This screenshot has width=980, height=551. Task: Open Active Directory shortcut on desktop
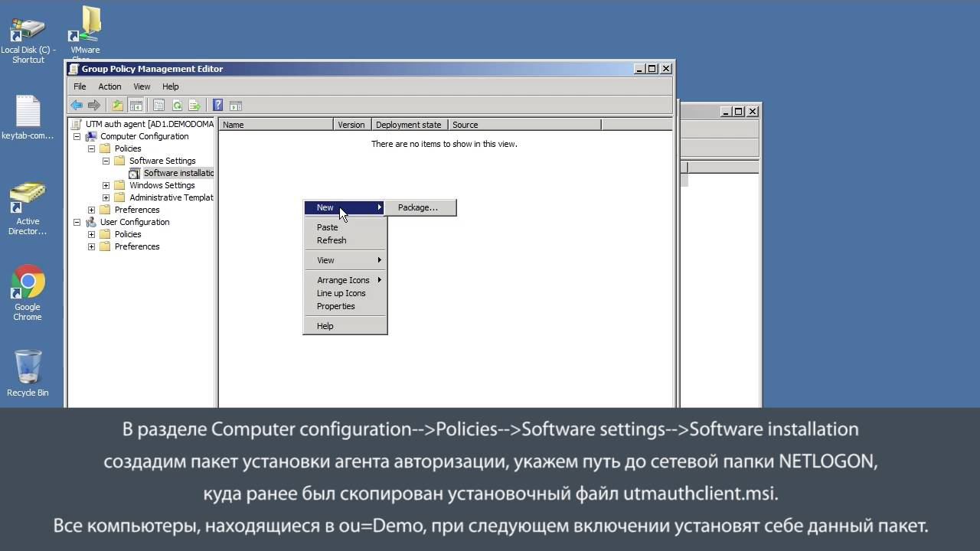coord(28,209)
